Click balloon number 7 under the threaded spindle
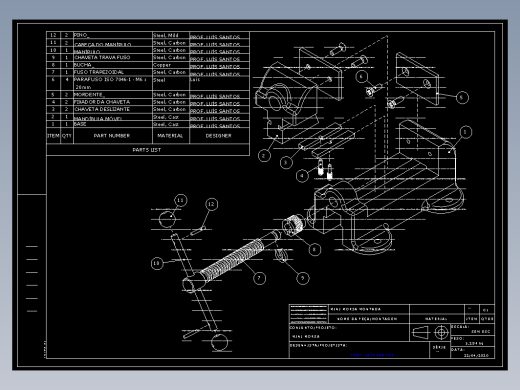Image resolution: width=520 pixels, height=390 pixels. click(x=259, y=278)
